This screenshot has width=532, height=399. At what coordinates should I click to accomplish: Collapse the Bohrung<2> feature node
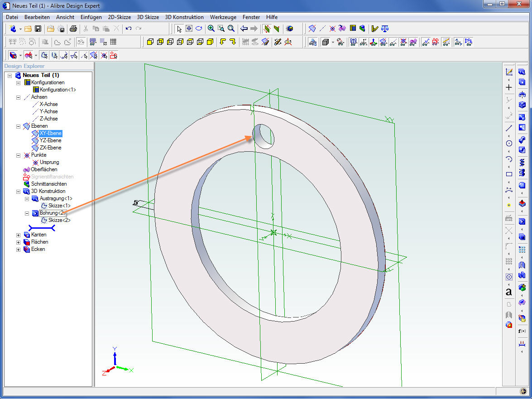[27, 213]
